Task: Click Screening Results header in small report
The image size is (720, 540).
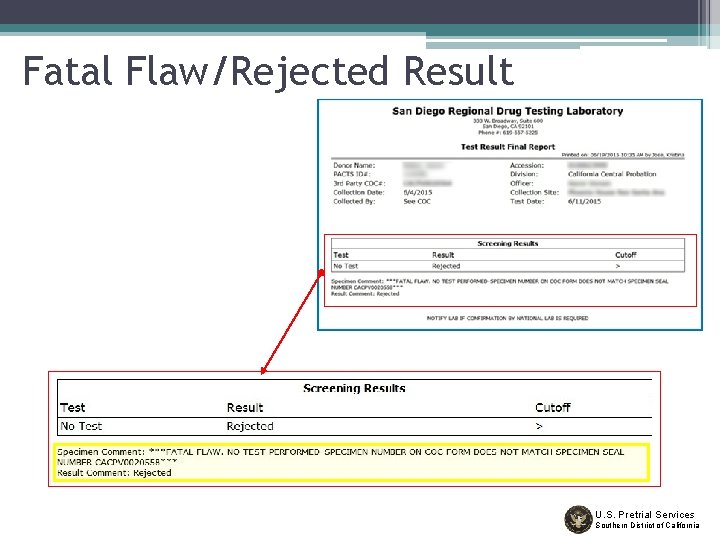Action: click(507, 243)
